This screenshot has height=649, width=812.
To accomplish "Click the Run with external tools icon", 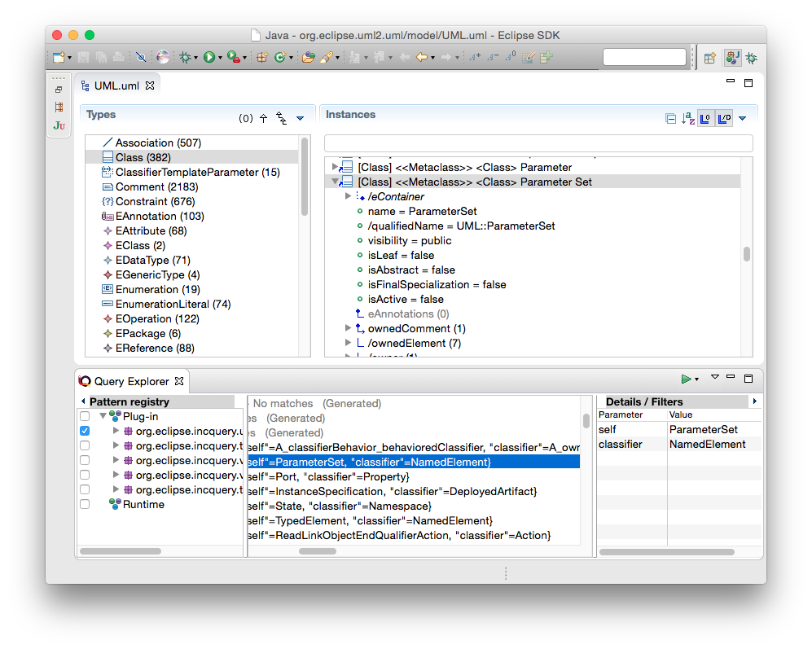I will point(234,57).
